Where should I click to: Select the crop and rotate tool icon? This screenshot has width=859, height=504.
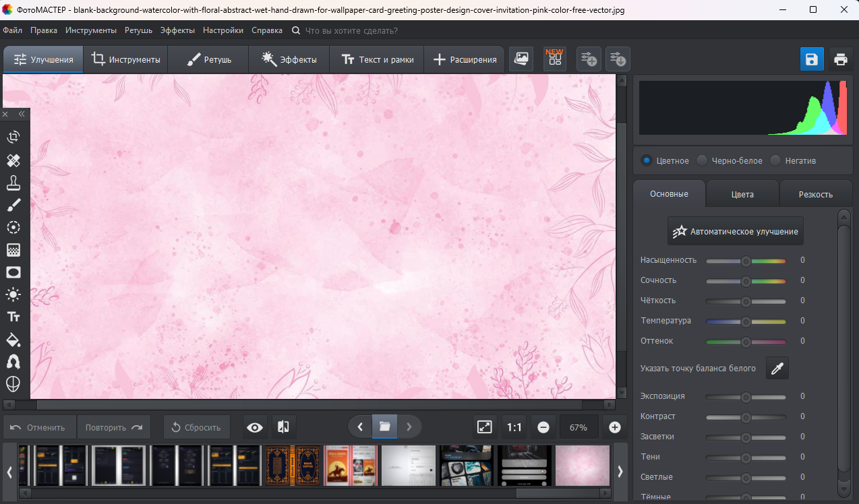[x=13, y=137]
